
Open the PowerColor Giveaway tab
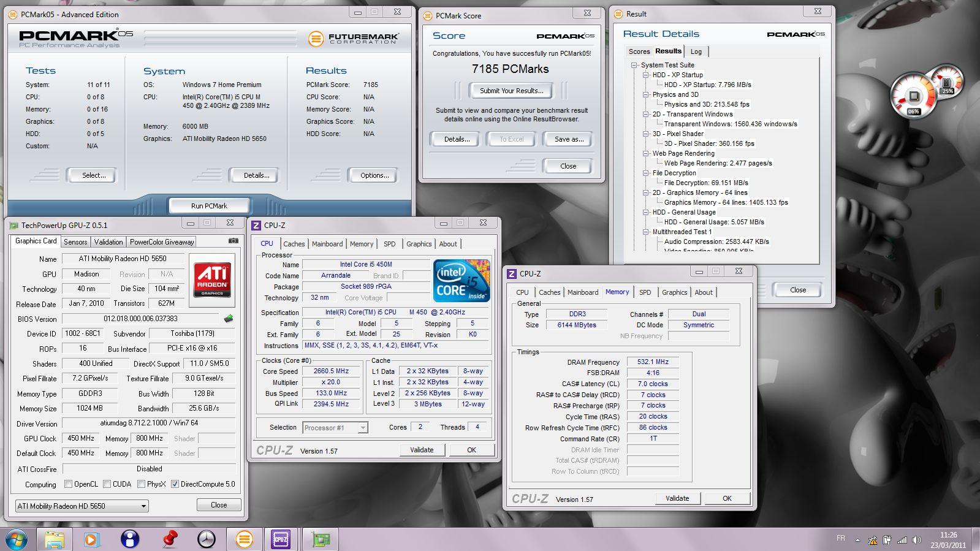coord(162,242)
